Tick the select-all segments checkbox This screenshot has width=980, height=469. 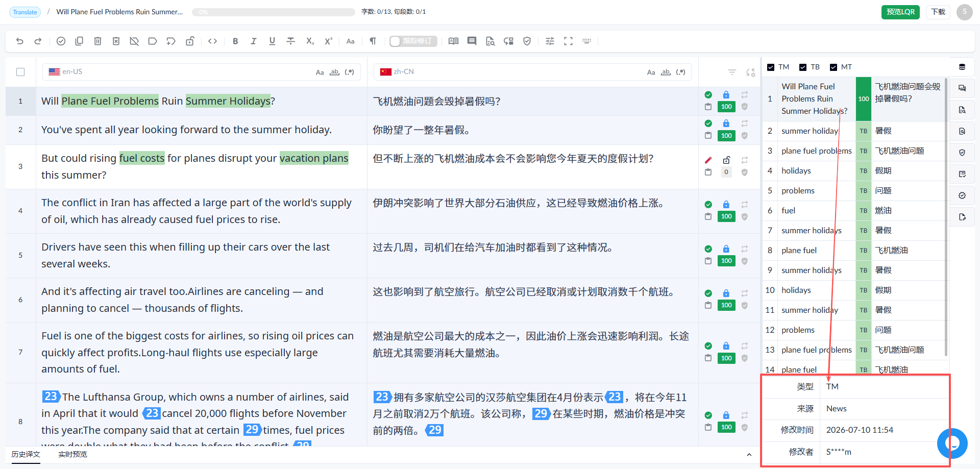point(20,72)
